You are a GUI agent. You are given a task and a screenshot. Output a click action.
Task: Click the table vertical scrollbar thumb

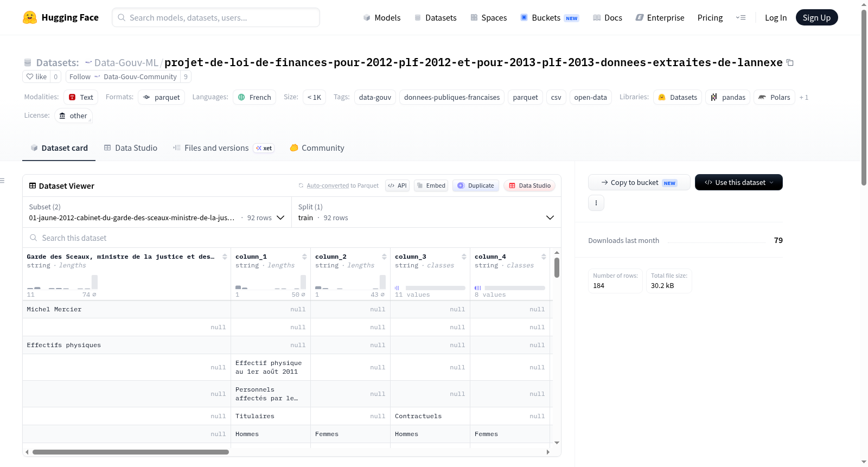pos(557,268)
